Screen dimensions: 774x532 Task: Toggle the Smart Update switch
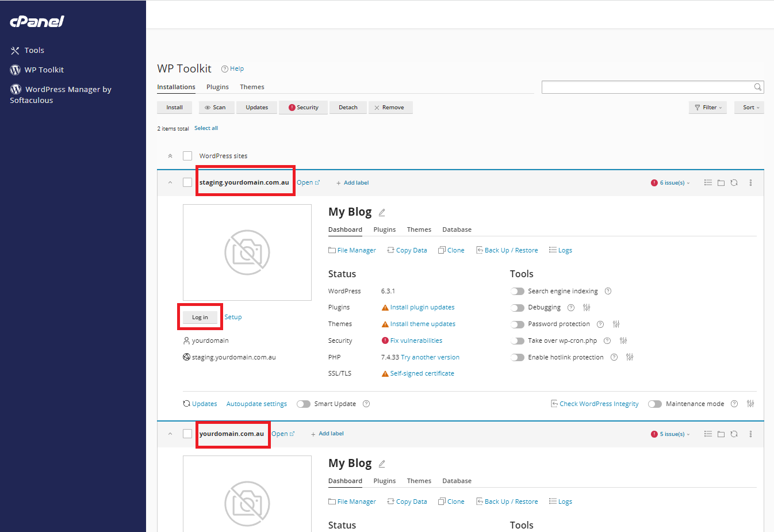tap(304, 404)
